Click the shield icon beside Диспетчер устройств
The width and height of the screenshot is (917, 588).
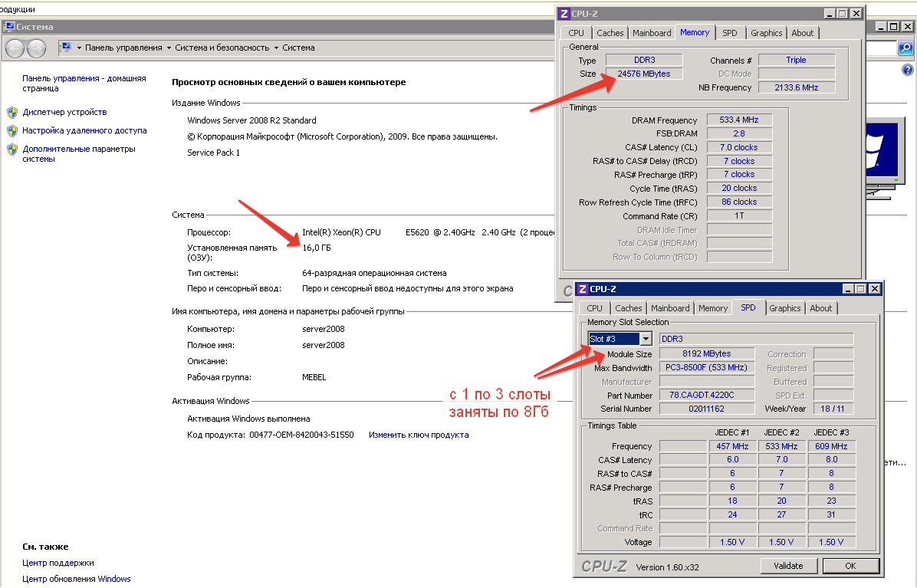click(x=12, y=112)
